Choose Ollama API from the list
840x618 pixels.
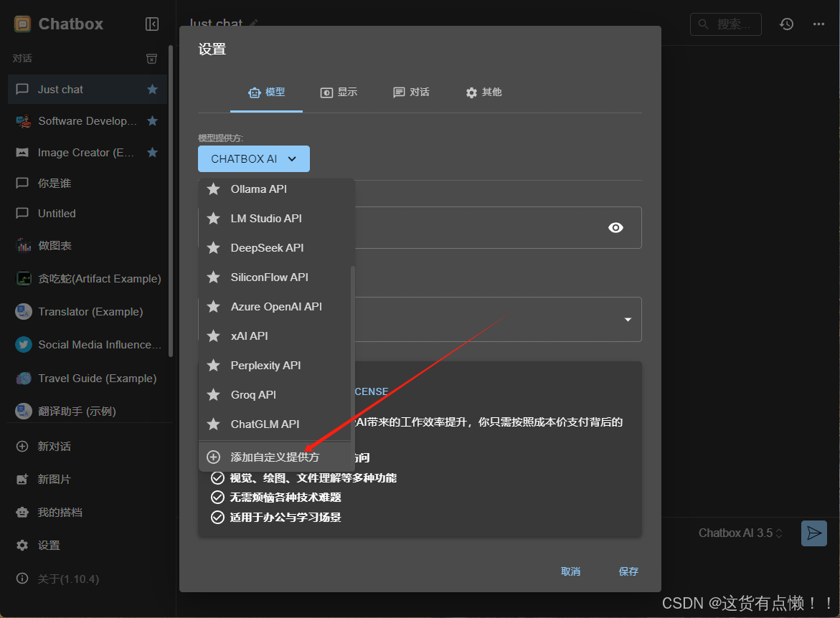275,189
